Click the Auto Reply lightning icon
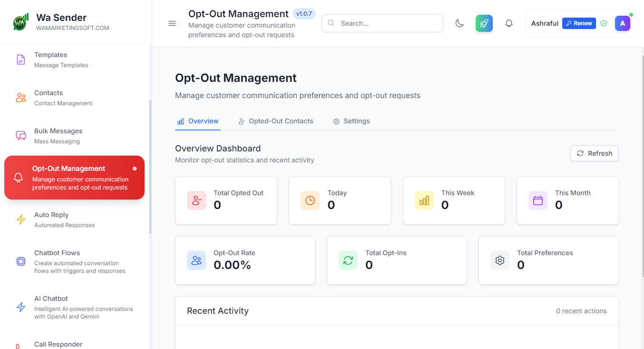The height and width of the screenshot is (349, 644). pos(21,219)
